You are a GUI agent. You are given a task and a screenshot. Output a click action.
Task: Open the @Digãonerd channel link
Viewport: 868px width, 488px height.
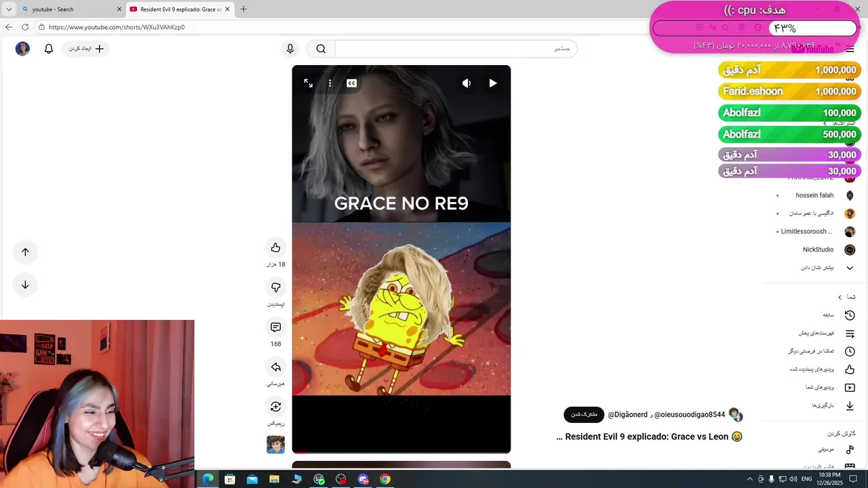pos(627,414)
